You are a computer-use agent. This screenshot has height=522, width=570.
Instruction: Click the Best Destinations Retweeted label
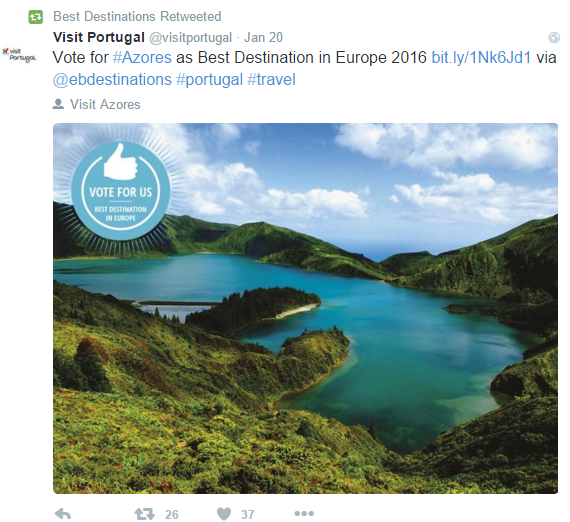pos(137,16)
